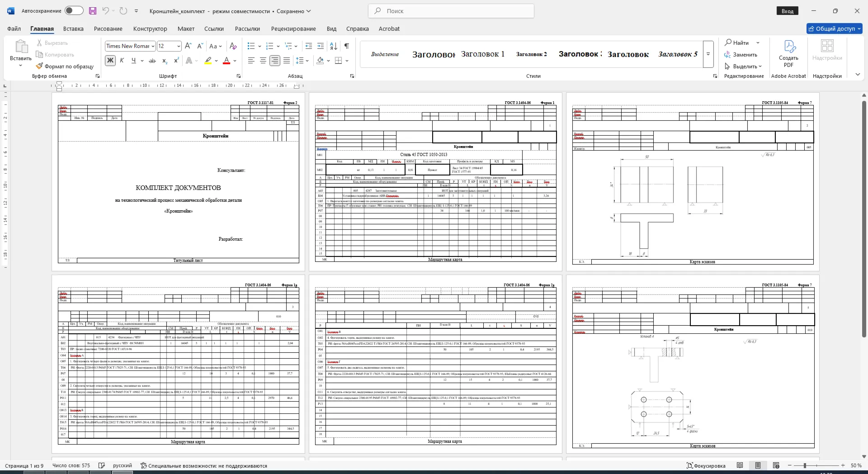This screenshot has width=868, height=474.
Task: Click the Format Painter brush icon
Action: (40, 66)
